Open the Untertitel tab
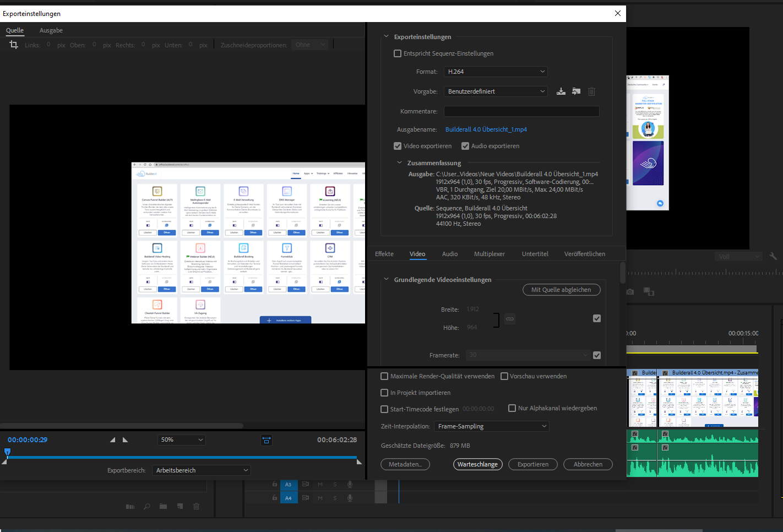 click(535, 254)
